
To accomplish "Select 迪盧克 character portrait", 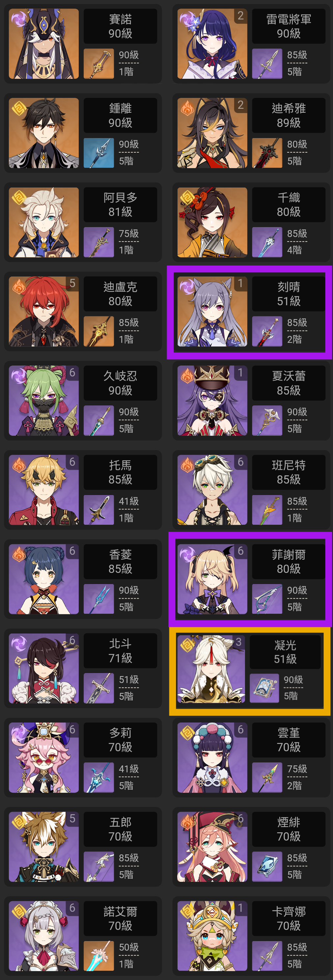I will (x=44, y=312).
